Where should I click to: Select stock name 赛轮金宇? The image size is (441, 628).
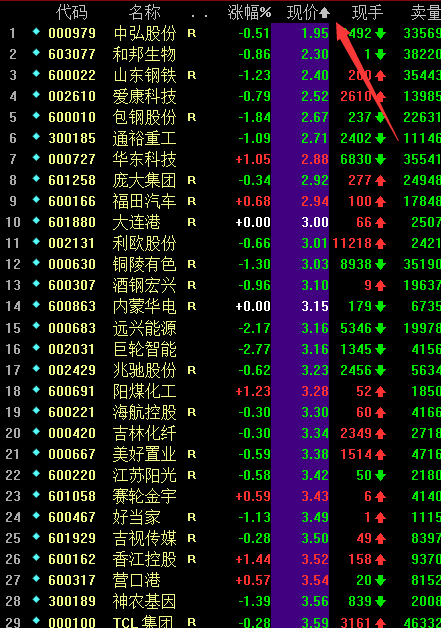coord(144,496)
